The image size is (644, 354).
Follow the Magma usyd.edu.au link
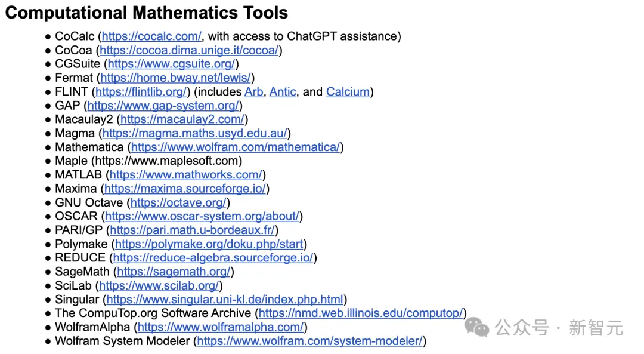tap(194, 133)
